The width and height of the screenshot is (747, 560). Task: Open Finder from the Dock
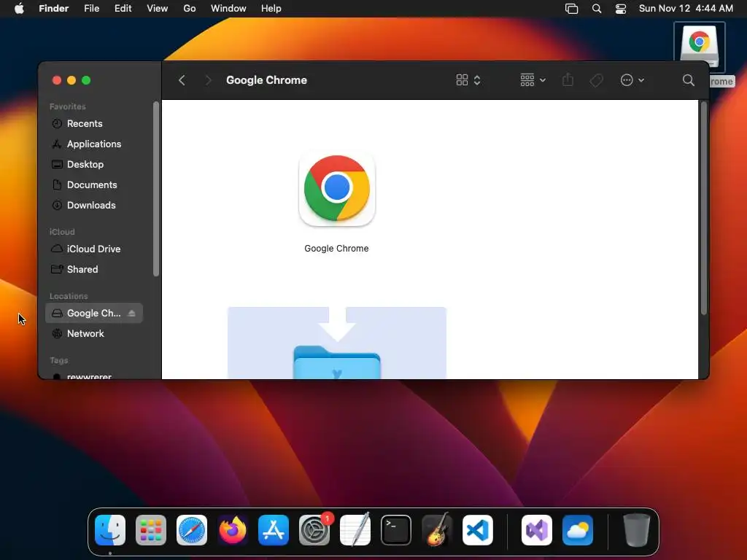click(110, 530)
